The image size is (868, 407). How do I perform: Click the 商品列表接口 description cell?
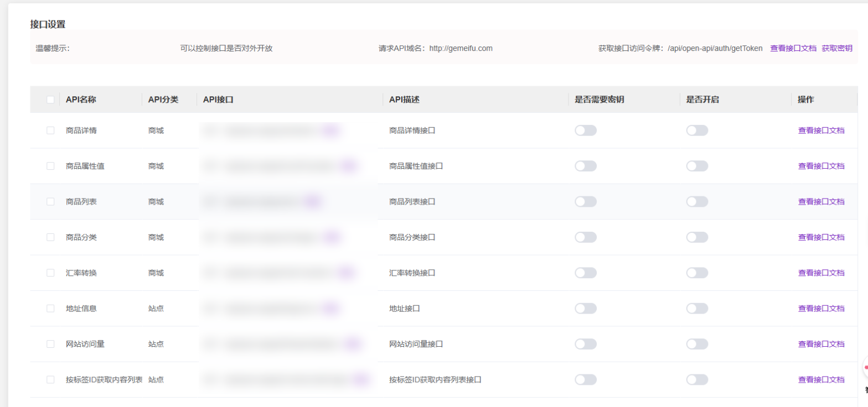pos(412,201)
